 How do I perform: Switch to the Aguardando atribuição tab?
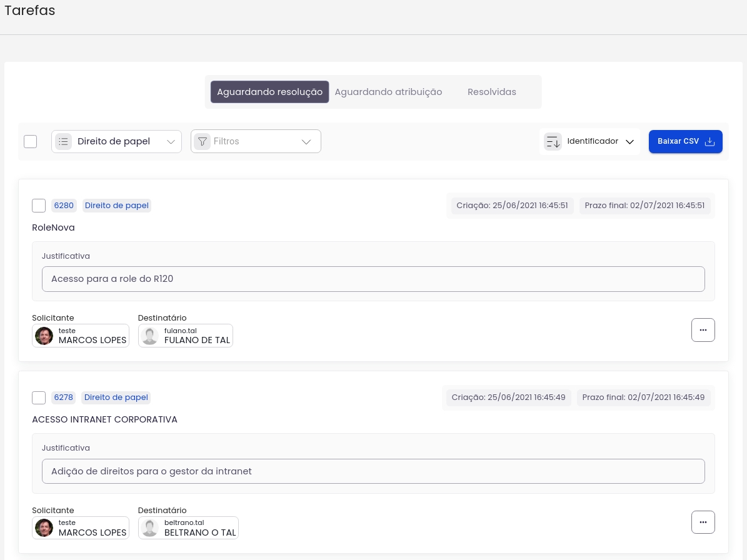pos(388,92)
